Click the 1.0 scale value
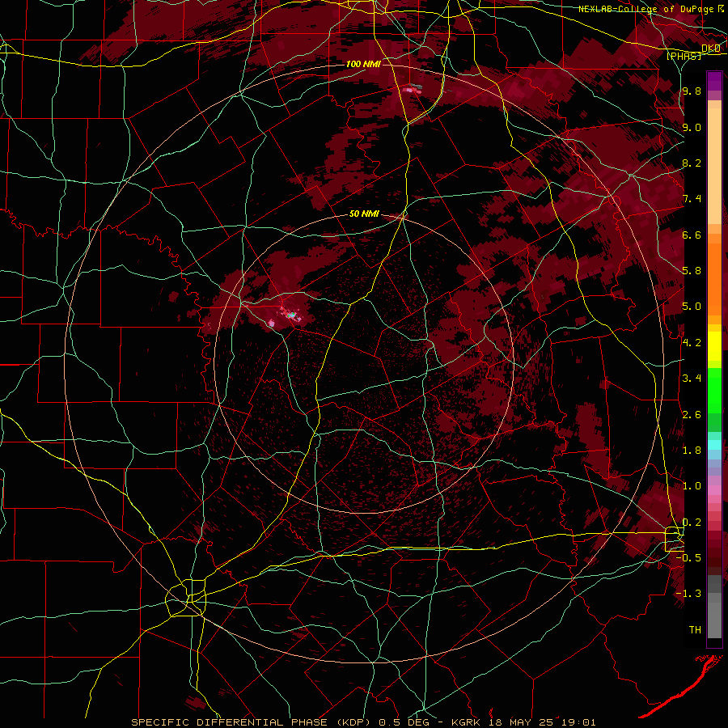The height and width of the screenshot is (728, 728). [692, 486]
